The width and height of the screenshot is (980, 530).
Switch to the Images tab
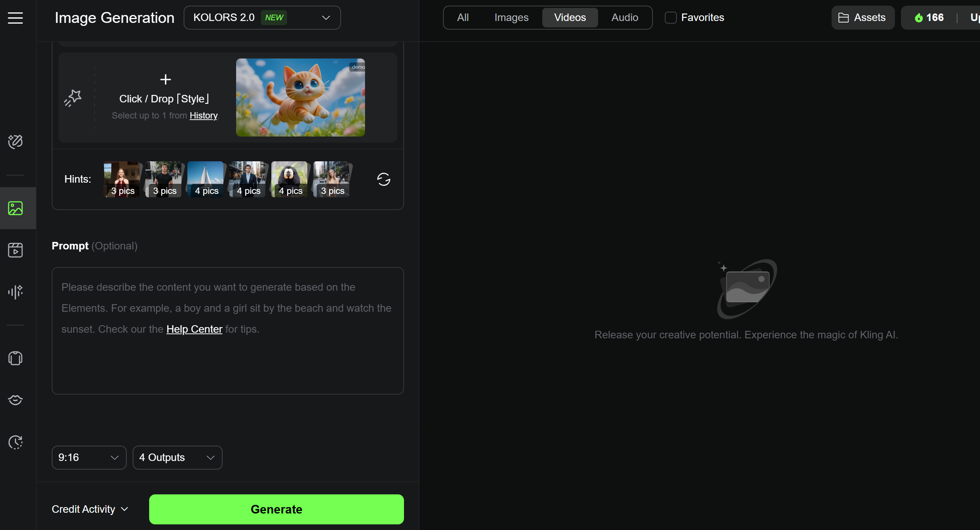(511, 18)
